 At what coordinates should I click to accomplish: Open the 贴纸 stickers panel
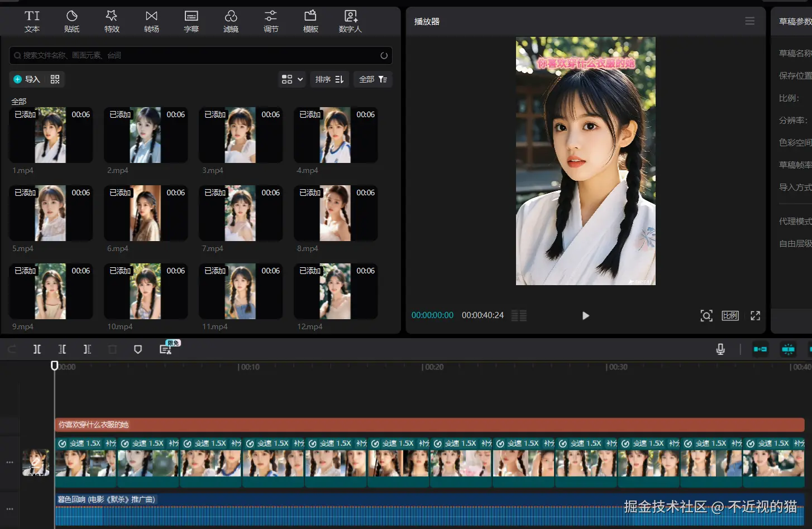tap(72, 21)
